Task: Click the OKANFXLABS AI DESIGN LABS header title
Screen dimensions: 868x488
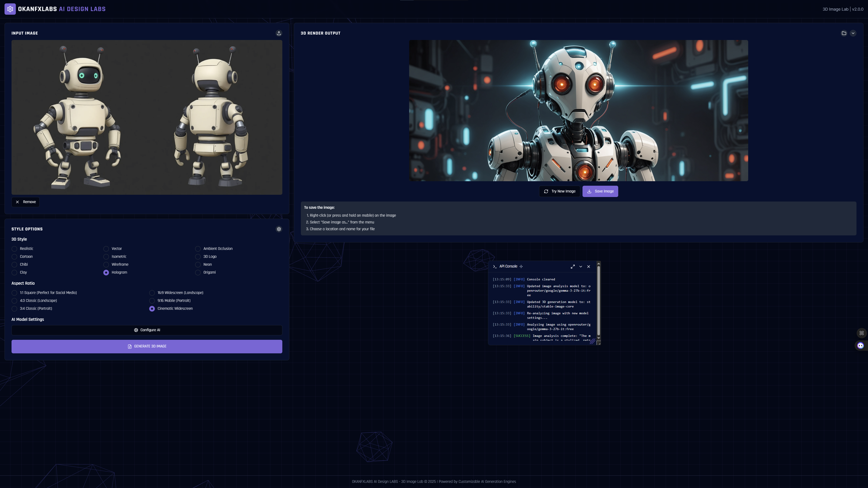Action: [x=62, y=9]
